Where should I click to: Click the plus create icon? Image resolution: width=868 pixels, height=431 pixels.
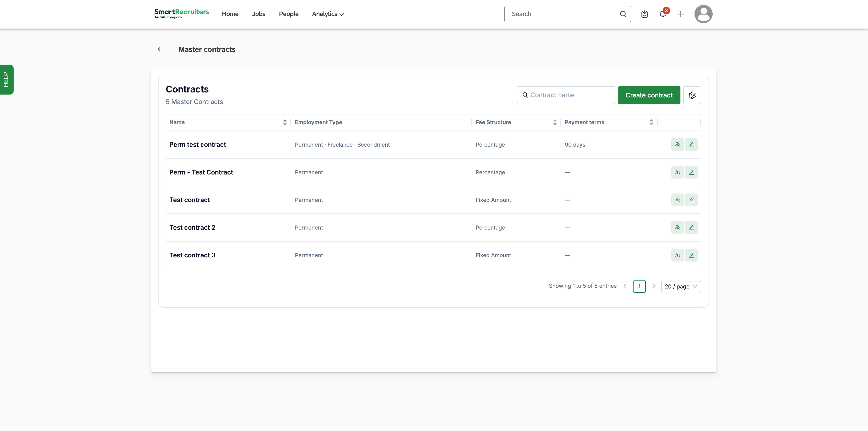click(x=681, y=14)
